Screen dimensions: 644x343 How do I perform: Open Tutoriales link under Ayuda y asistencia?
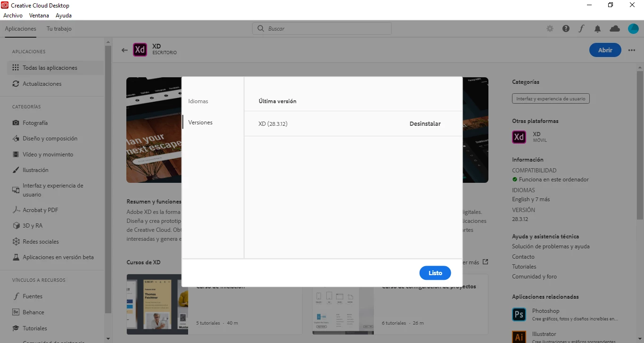point(524,267)
